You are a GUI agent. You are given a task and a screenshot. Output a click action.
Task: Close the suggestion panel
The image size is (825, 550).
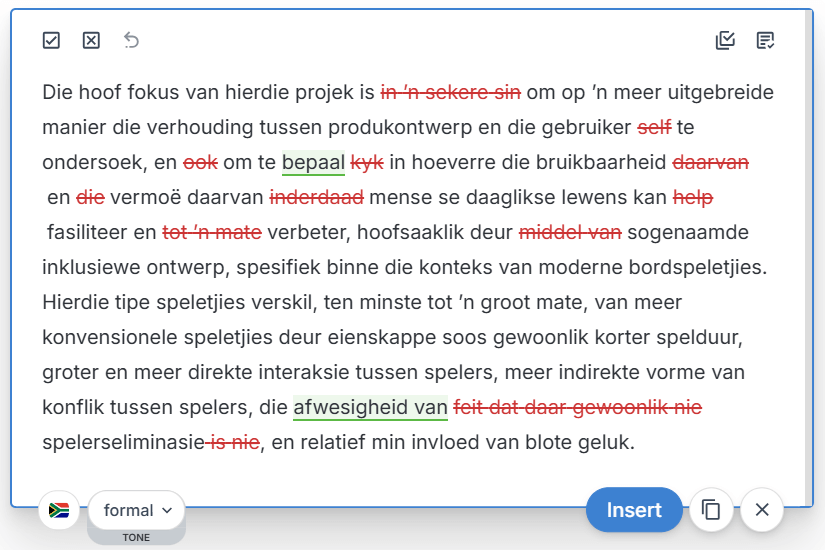(x=762, y=510)
